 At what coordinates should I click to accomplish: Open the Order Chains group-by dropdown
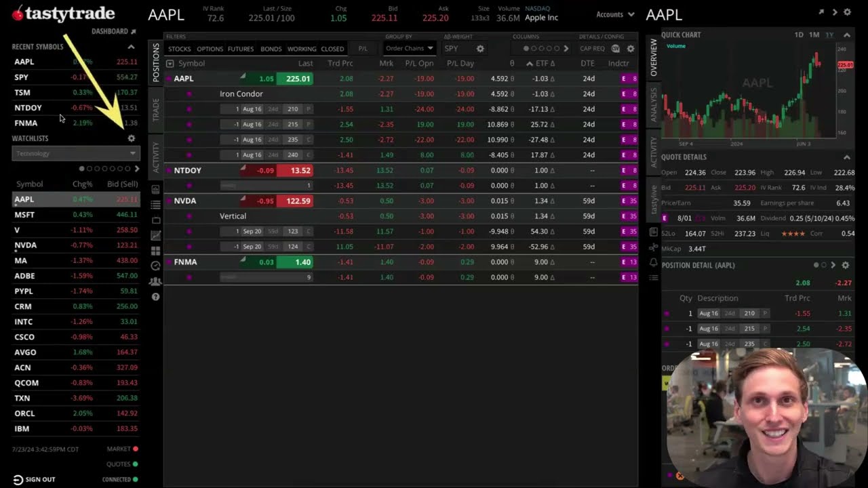click(x=409, y=49)
